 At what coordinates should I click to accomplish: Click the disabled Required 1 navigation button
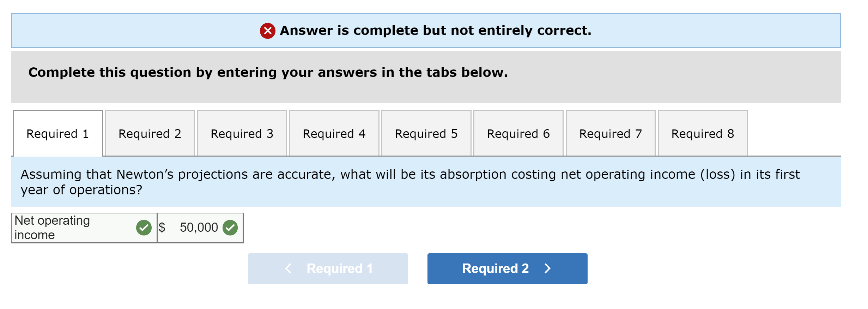(328, 268)
